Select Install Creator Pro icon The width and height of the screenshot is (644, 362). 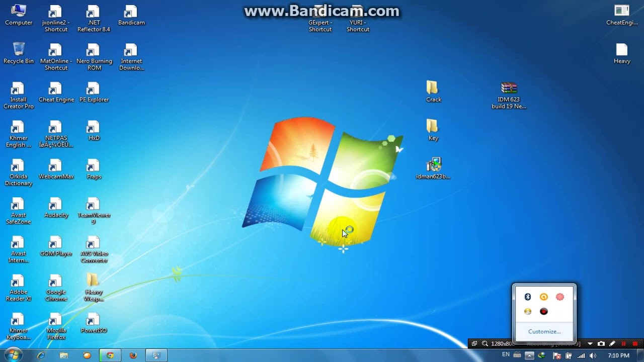coord(19,96)
